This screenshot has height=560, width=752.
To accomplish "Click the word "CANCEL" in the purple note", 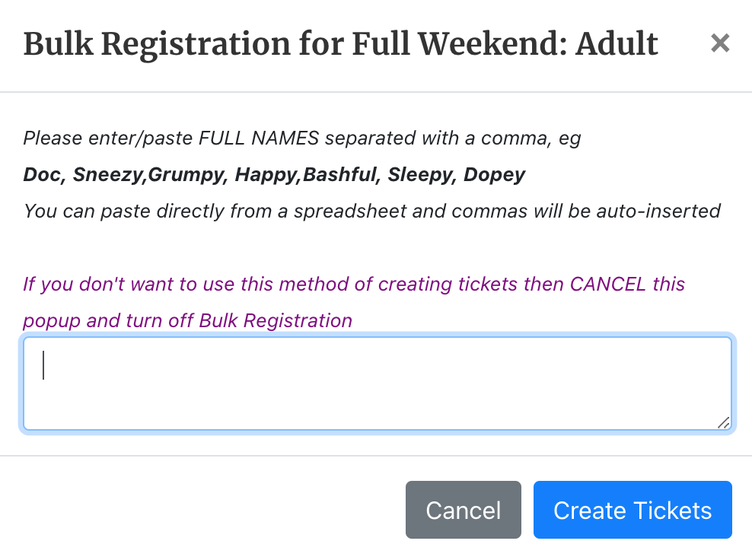I will point(607,285).
